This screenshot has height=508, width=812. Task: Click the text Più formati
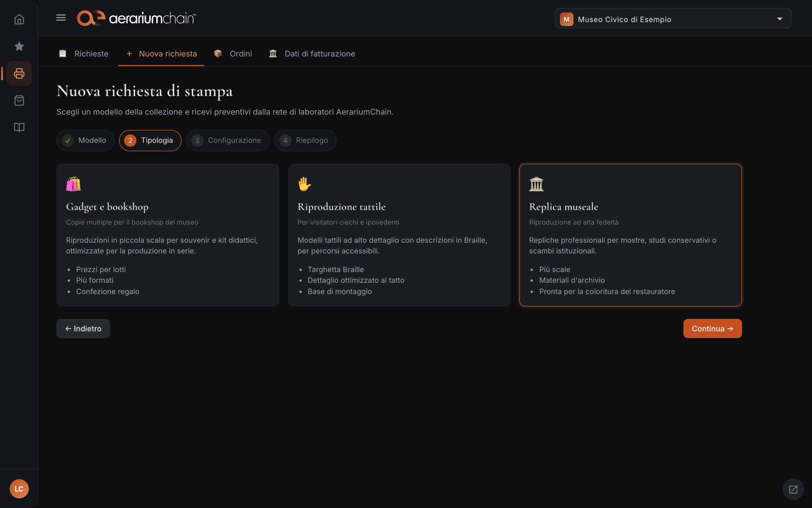[x=95, y=280]
